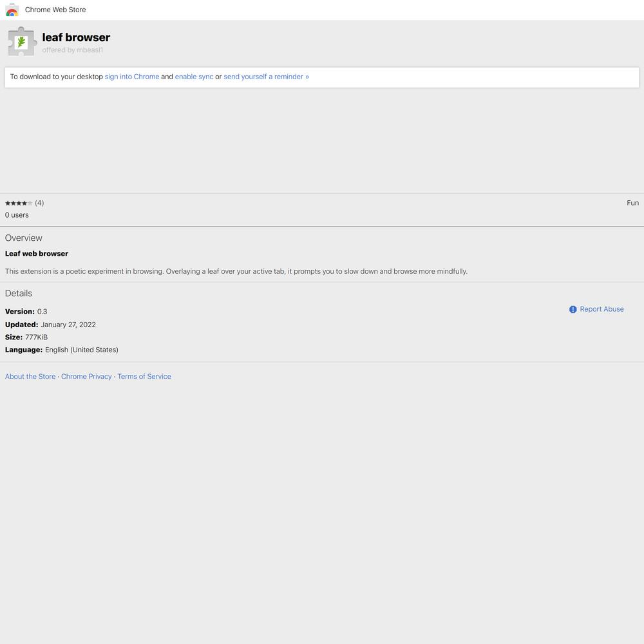The width and height of the screenshot is (644, 644).
Task: Click the Language value English (United States)
Action: pos(82,350)
